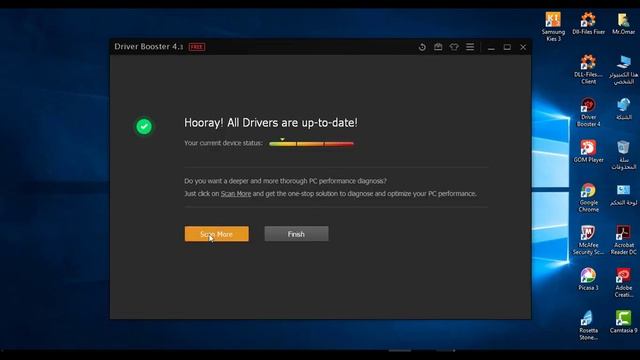Click the orange Scan More button
640x360 pixels.
point(216,234)
